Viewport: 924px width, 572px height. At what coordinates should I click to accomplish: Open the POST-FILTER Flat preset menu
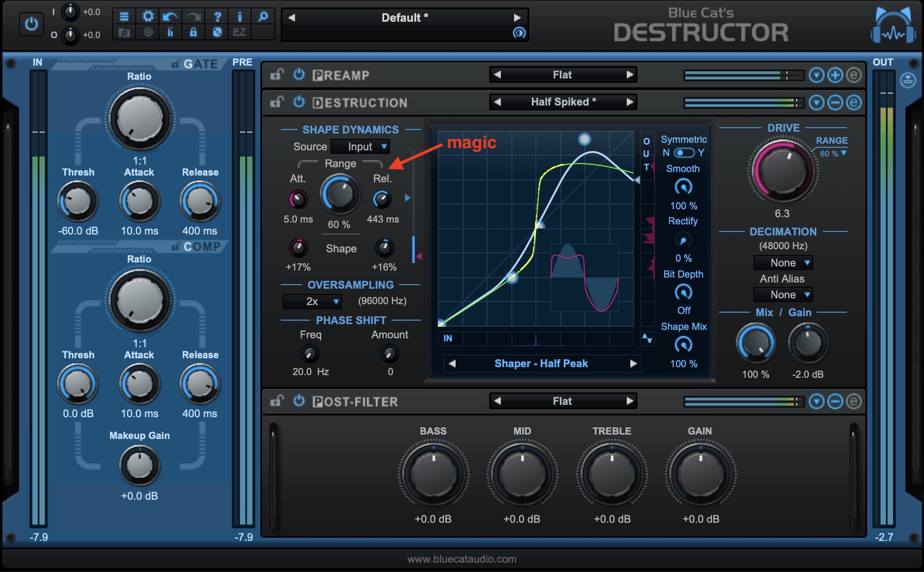click(562, 401)
